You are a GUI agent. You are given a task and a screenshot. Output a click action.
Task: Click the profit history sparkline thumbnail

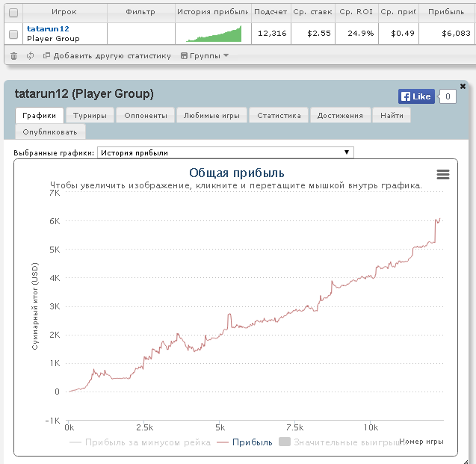tap(214, 34)
